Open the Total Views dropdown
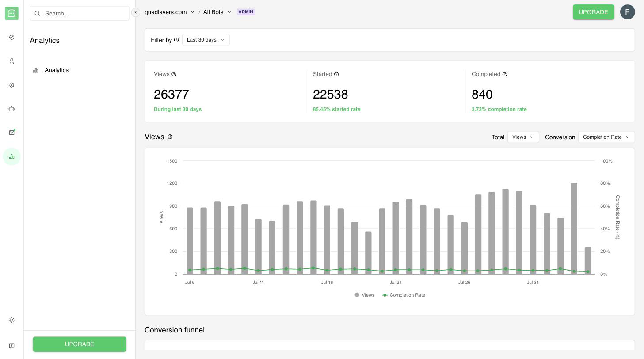The height and width of the screenshot is (359, 644). 523,137
